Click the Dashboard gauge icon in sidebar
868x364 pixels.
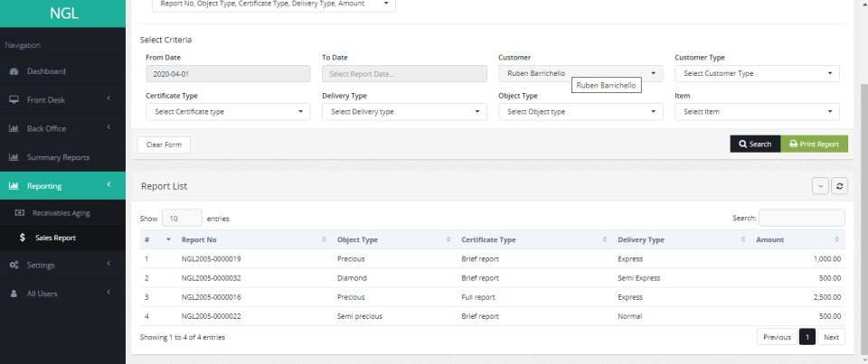(x=14, y=71)
